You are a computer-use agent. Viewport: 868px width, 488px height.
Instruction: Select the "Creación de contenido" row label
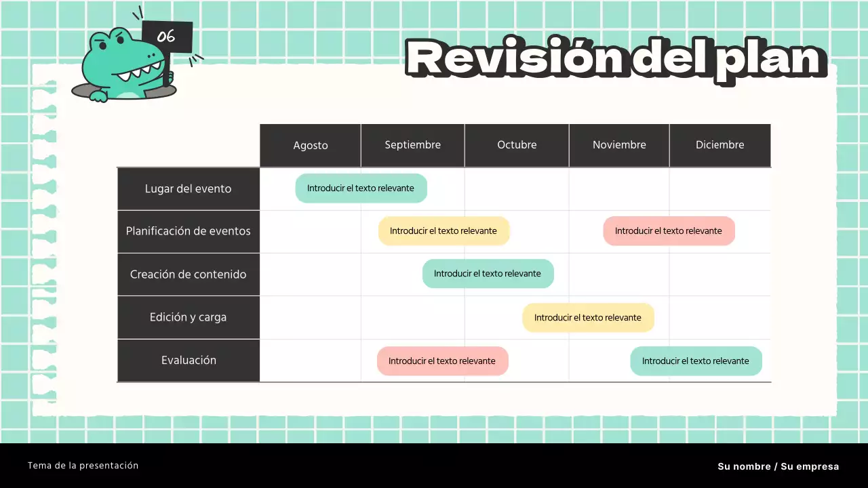click(188, 274)
